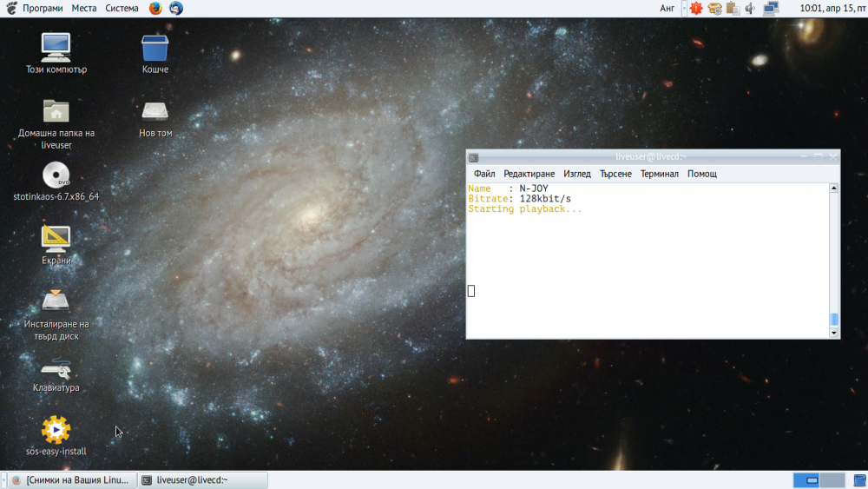
Task: Click the "Анг" keyboard layout indicator
Action: pyautogui.click(x=667, y=9)
